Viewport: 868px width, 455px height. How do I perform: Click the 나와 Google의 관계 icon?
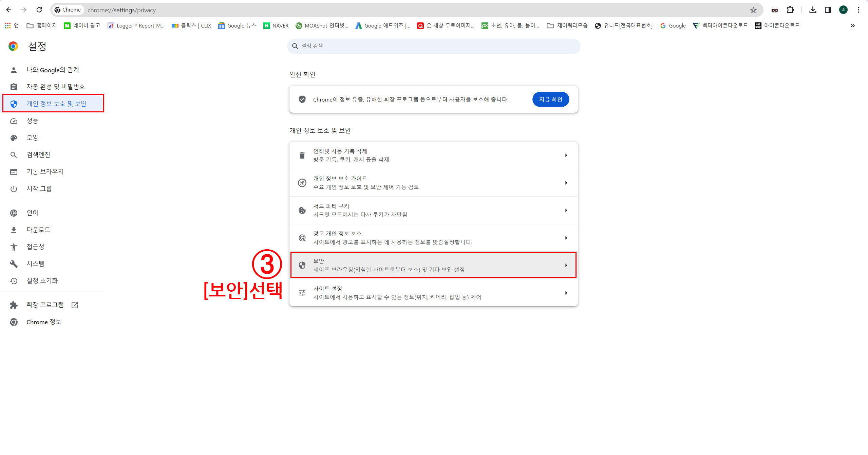14,69
